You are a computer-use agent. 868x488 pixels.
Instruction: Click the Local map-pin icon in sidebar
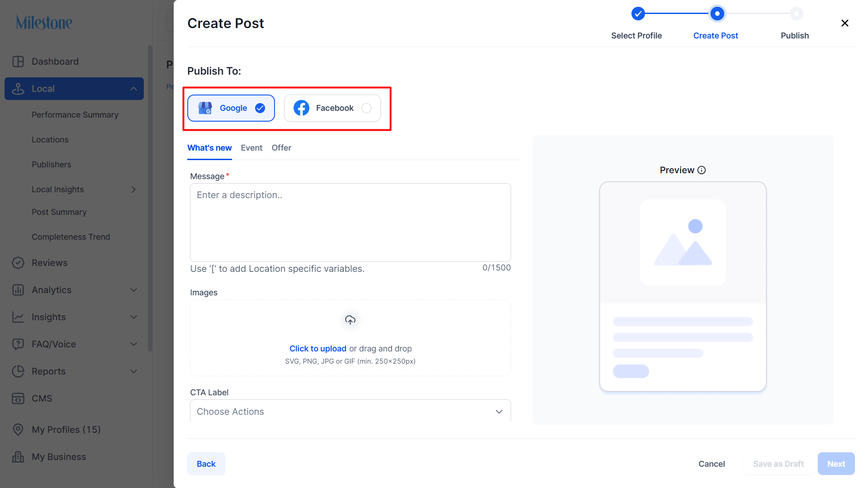tap(18, 89)
